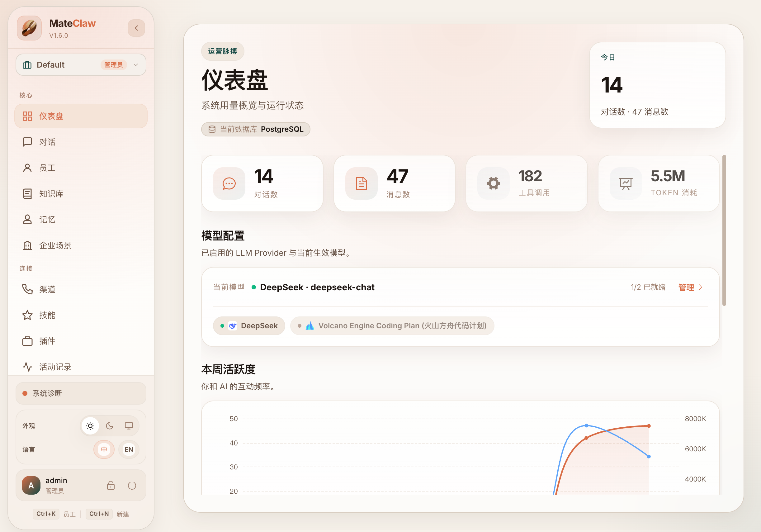Image resolution: width=761 pixels, height=532 pixels.
Task: Click the 员工 person icon
Action: [x=27, y=168]
